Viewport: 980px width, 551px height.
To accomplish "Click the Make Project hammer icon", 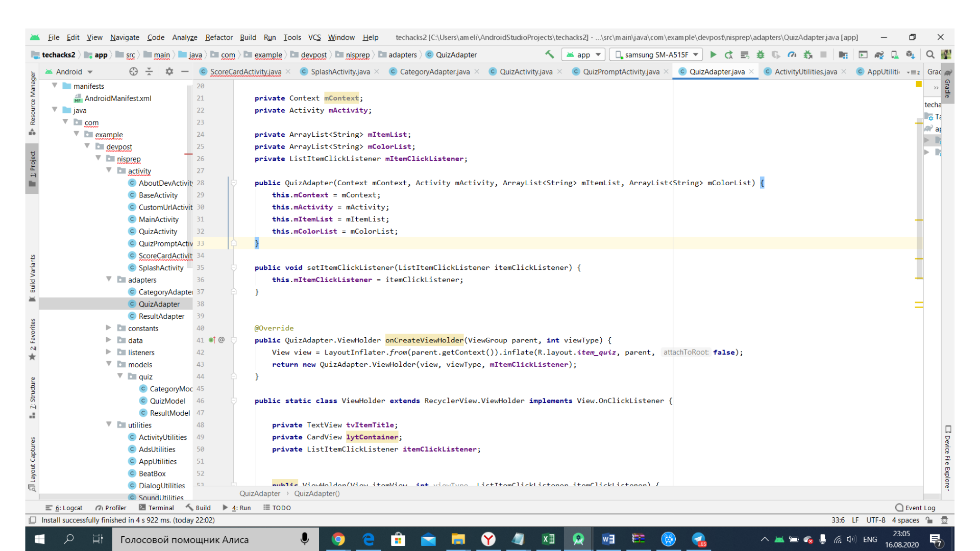I will tap(549, 55).
